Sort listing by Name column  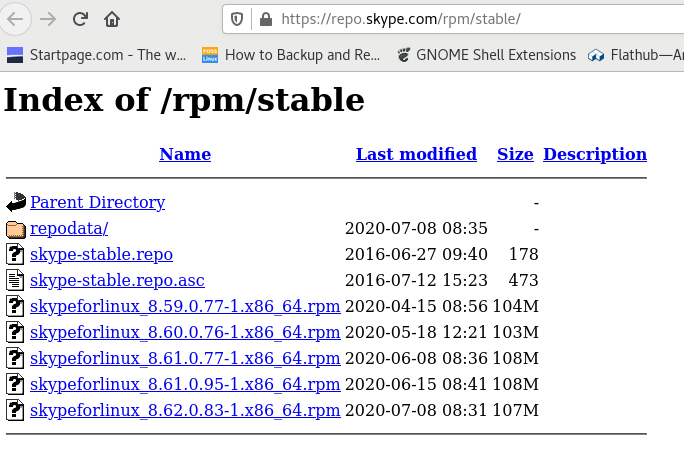tap(185, 154)
